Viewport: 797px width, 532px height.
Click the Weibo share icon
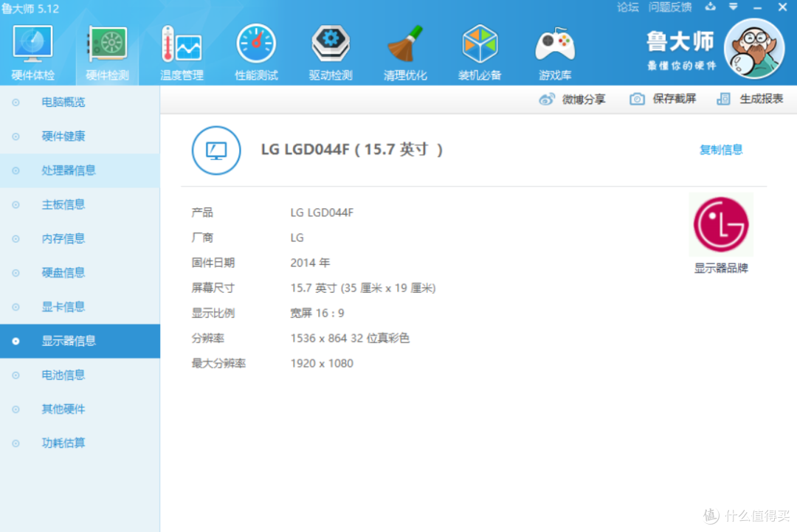[546, 99]
